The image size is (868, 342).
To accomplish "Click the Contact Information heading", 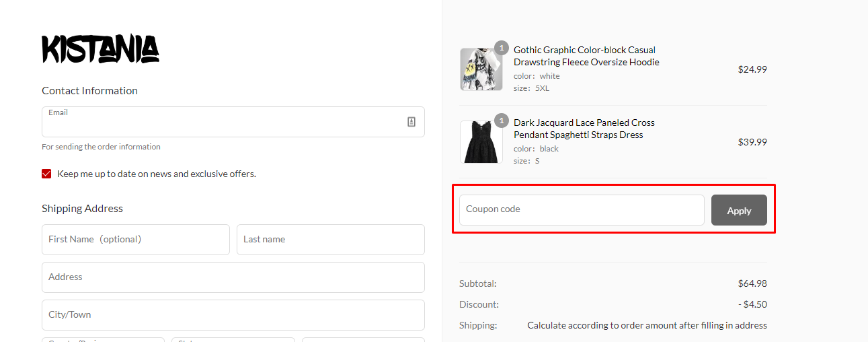I will pos(89,91).
